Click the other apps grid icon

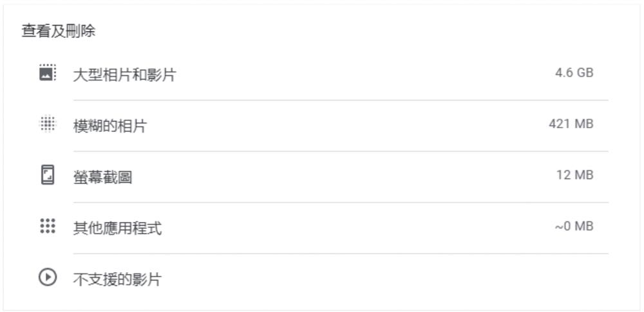pyautogui.click(x=48, y=226)
